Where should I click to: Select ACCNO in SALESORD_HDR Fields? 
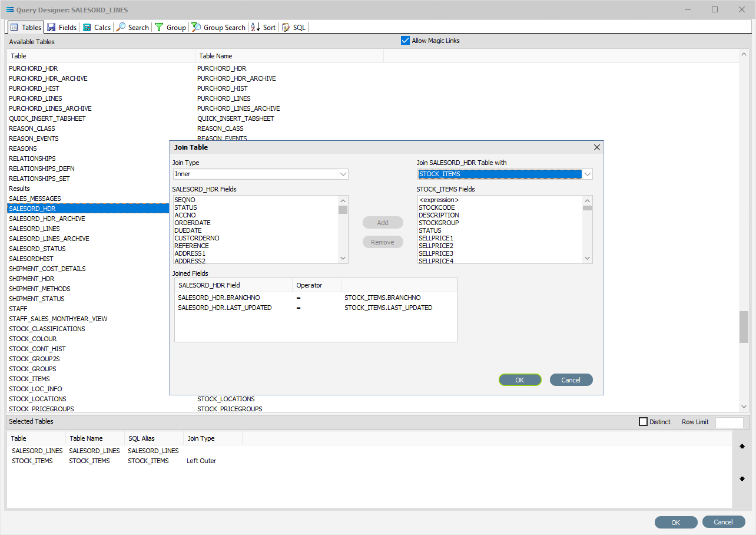point(256,216)
